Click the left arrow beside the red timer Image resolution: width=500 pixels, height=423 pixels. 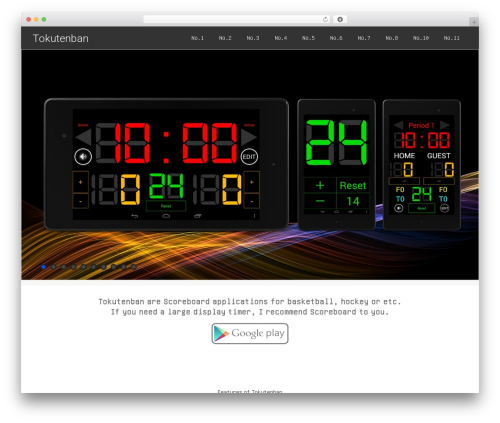pyautogui.click(x=83, y=137)
